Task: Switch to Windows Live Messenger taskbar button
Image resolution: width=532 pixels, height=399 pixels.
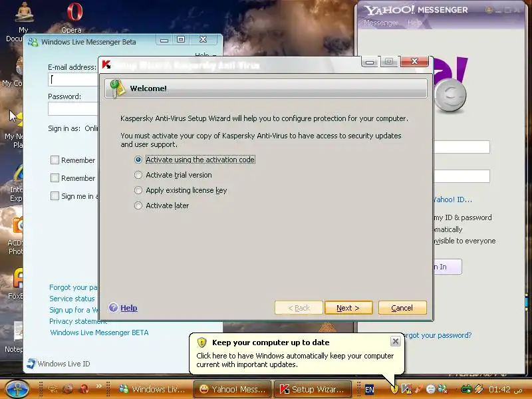Action: [152, 389]
